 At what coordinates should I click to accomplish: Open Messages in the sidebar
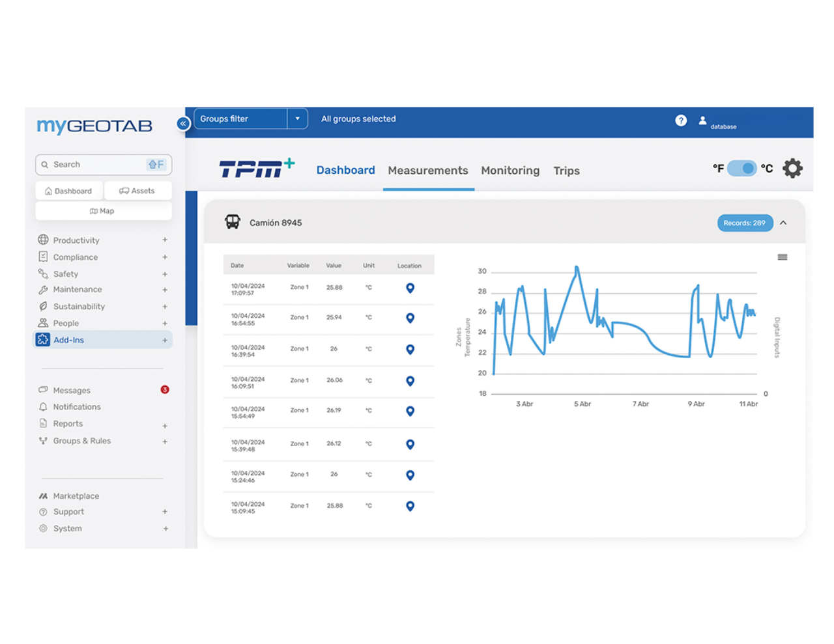pos(72,390)
